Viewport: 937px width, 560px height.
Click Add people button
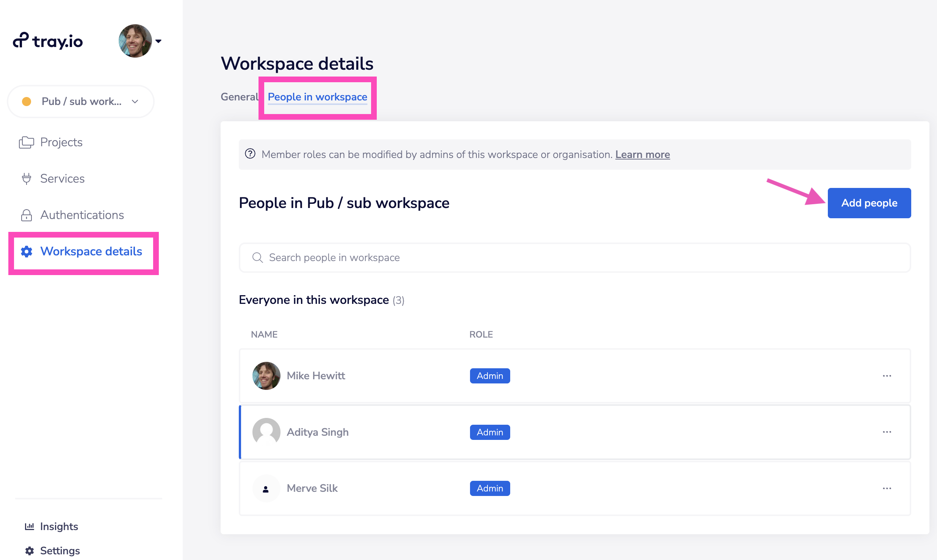click(869, 203)
